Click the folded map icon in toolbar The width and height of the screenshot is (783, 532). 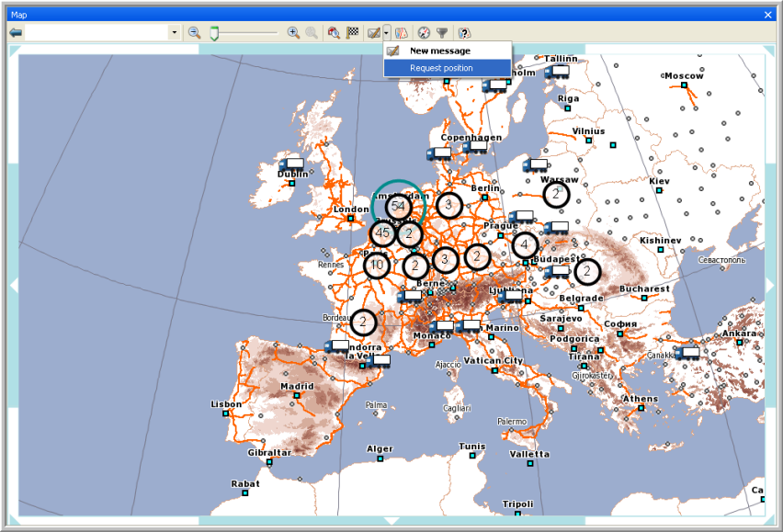coord(402,32)
